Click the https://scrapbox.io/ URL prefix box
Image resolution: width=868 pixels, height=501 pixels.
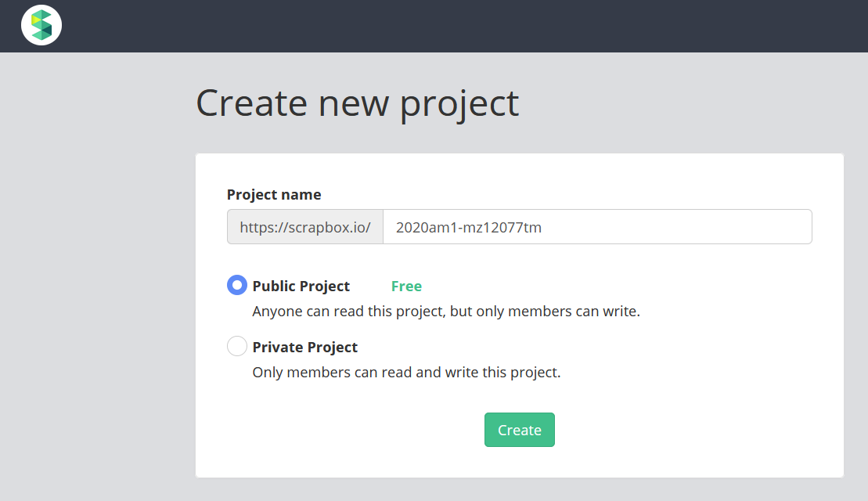point(305,227)
